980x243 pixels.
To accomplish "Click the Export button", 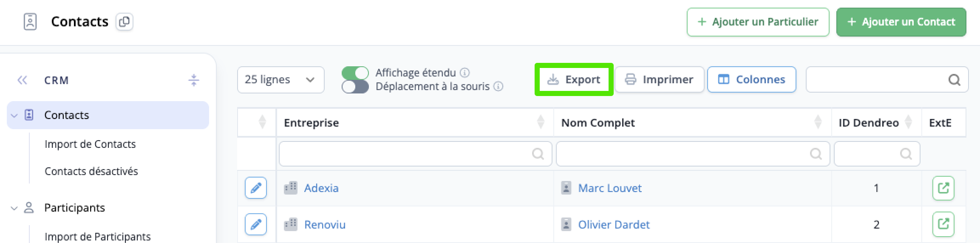I will coord(574,79).
